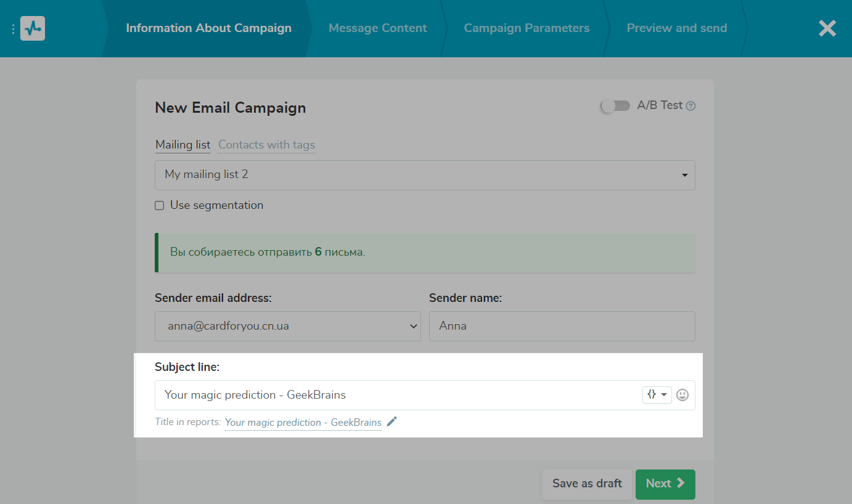Edit report title with the pencil icon
852x504 pixels.
click(x=392, y=422)
